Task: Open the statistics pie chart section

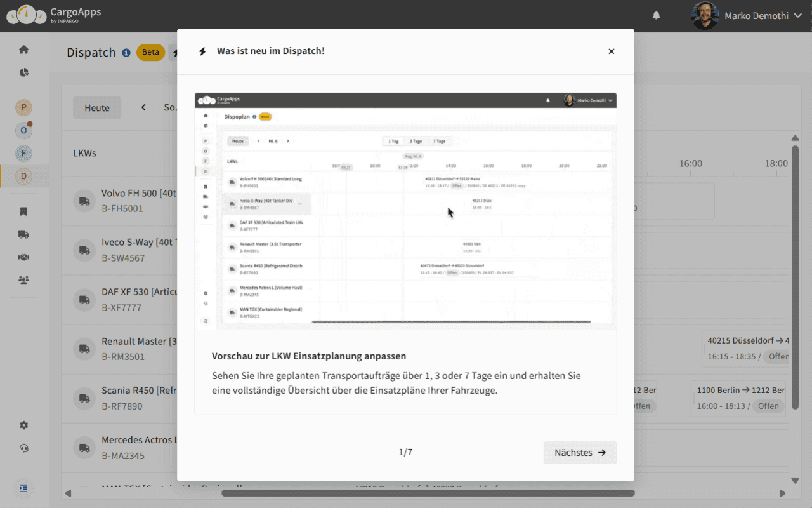Action: (23, 72)
